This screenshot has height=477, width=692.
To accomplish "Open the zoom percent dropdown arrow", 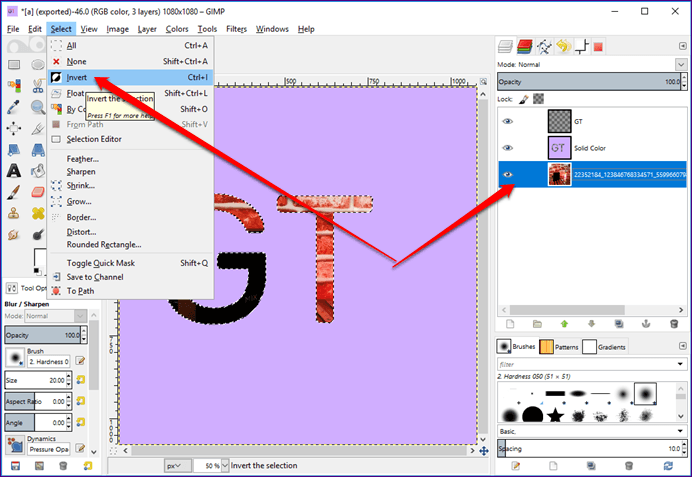I will click(x=225, y=466).
